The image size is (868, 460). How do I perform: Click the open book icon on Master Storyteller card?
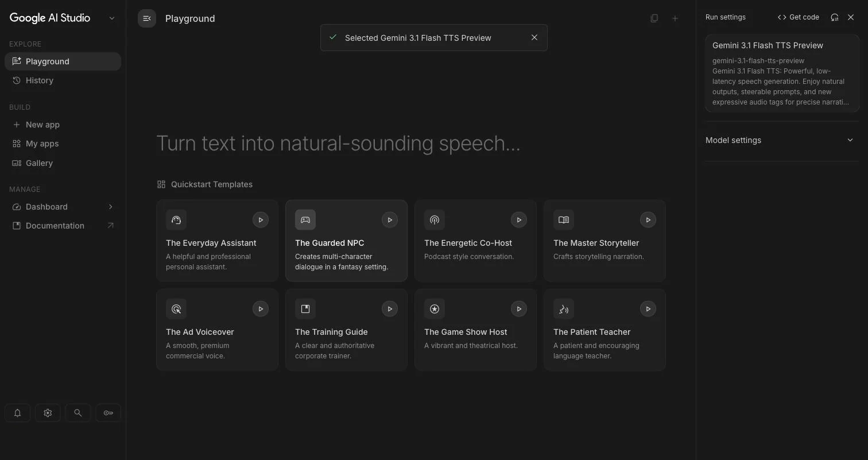564,220
